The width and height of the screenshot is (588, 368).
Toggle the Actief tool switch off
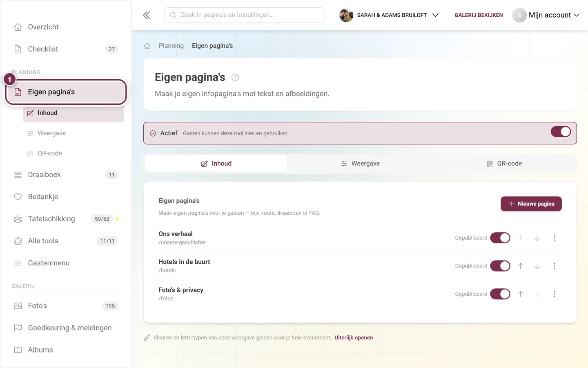point(561,132)
